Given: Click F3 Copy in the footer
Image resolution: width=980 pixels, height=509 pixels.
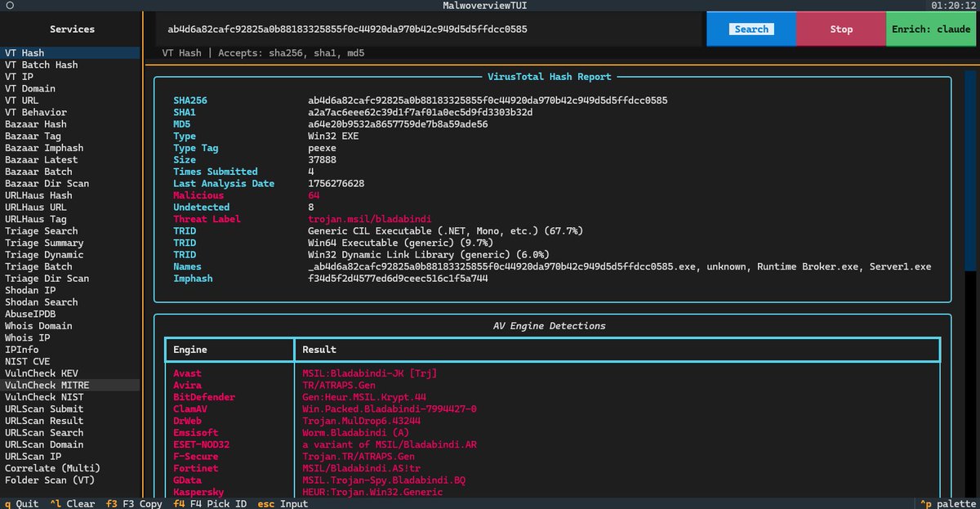Looking at the screenshot, I should 134,503.
